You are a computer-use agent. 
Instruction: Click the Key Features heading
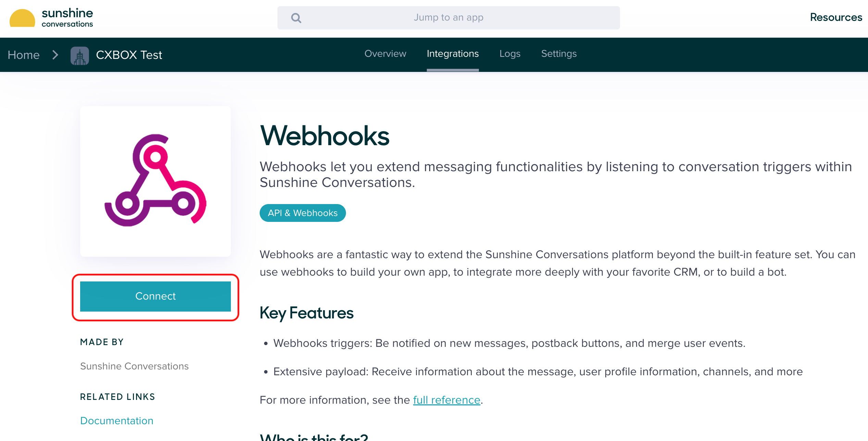pyautogui.click(x=307, y=313)
